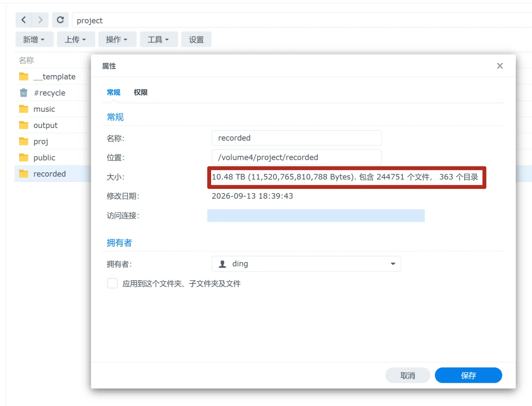Refresh the folder listing
This screenshot has height=406, width=532.
[x=60, y=20]
